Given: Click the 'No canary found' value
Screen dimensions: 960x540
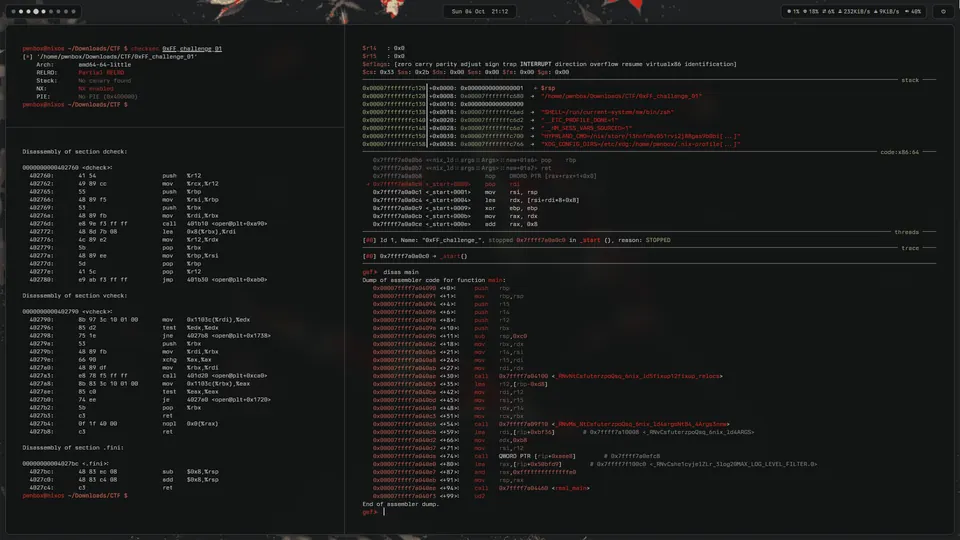Looking at the screenshot, I should [104, 80].
